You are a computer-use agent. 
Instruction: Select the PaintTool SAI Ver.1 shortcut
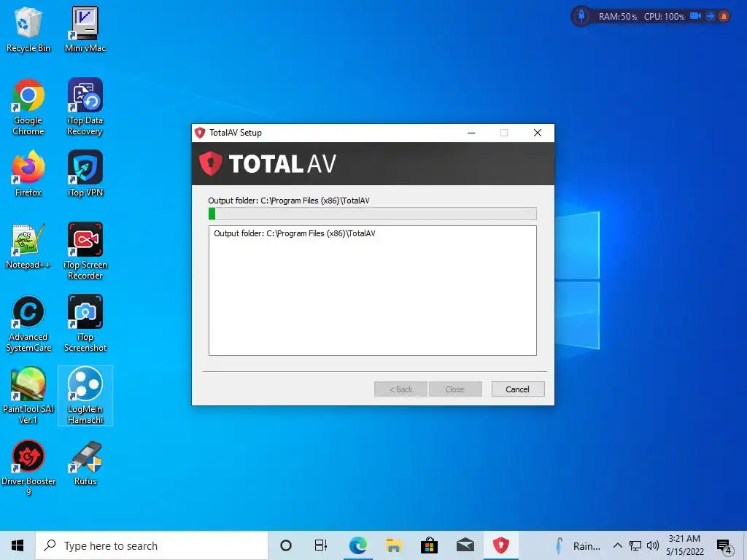tap(28, 396)
